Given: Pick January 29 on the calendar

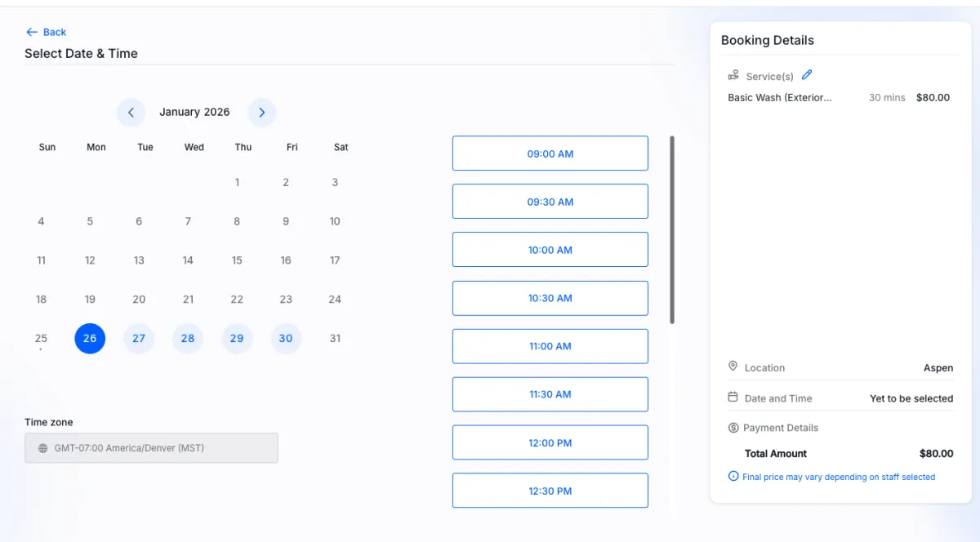Looking at the screenshot, I should 237,338.
